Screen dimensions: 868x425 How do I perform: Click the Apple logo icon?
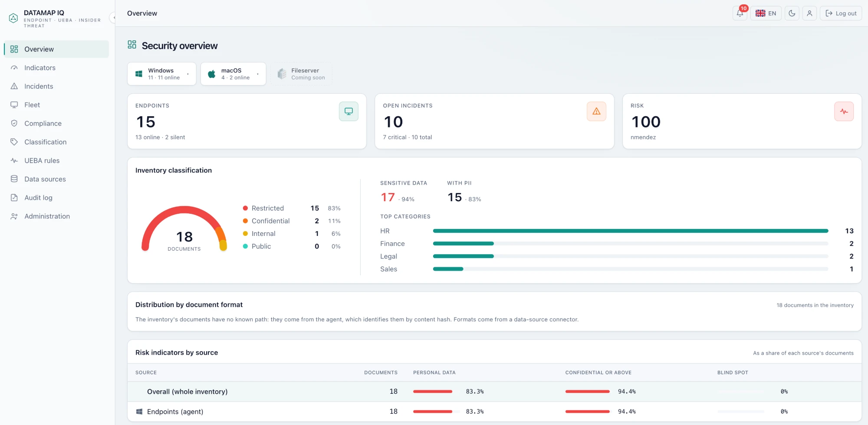point(212,74)
